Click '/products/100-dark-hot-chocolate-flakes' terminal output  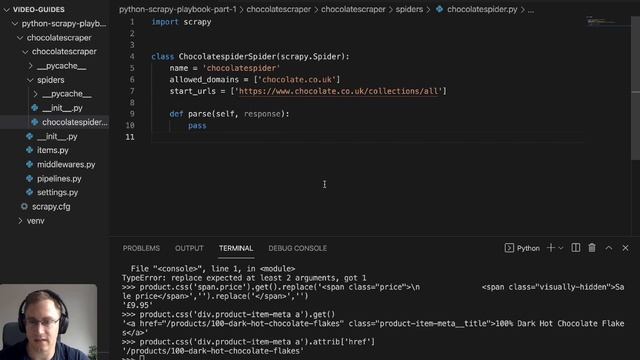(x=212, y=351)
